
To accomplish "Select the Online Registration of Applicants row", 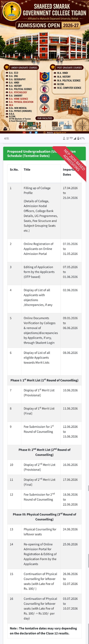I will coord(44,249).
